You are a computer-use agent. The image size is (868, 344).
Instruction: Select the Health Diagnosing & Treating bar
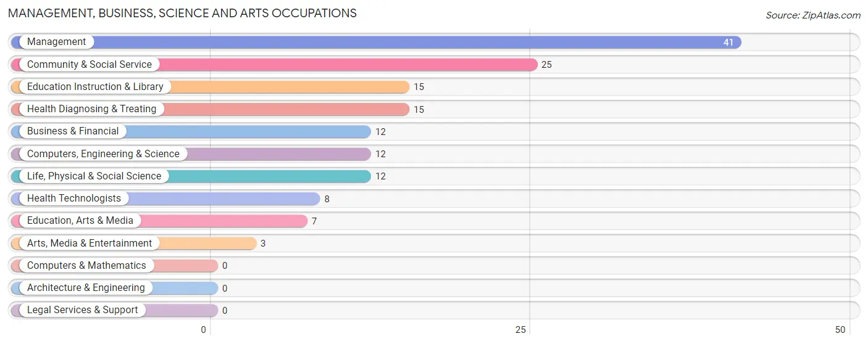tap(210, 109)
